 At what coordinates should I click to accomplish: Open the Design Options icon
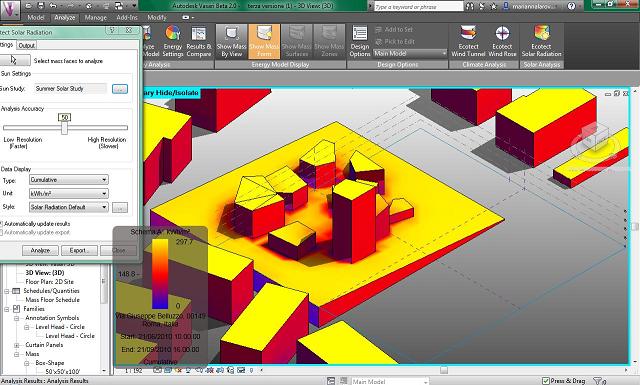click(x=360, y=40)
